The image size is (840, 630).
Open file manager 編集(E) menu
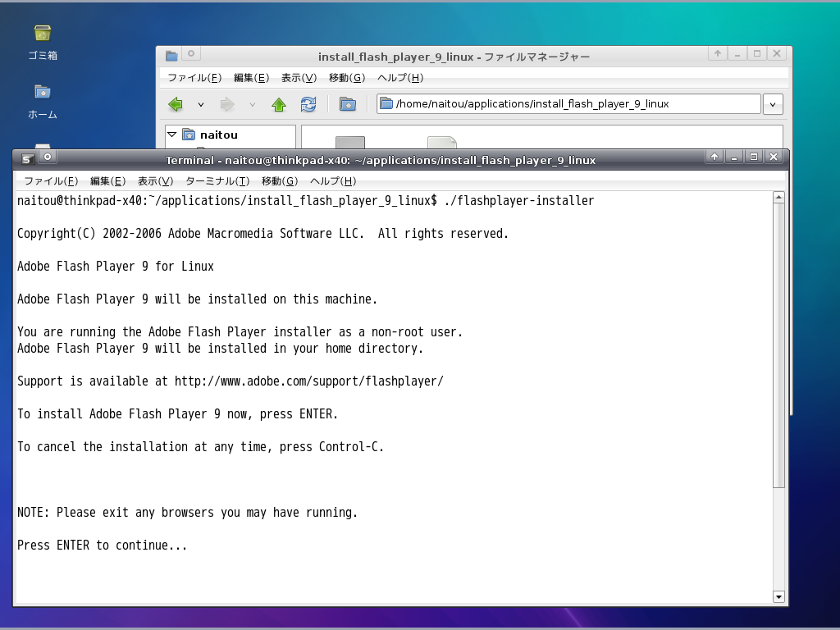click(x=251, y=78)
